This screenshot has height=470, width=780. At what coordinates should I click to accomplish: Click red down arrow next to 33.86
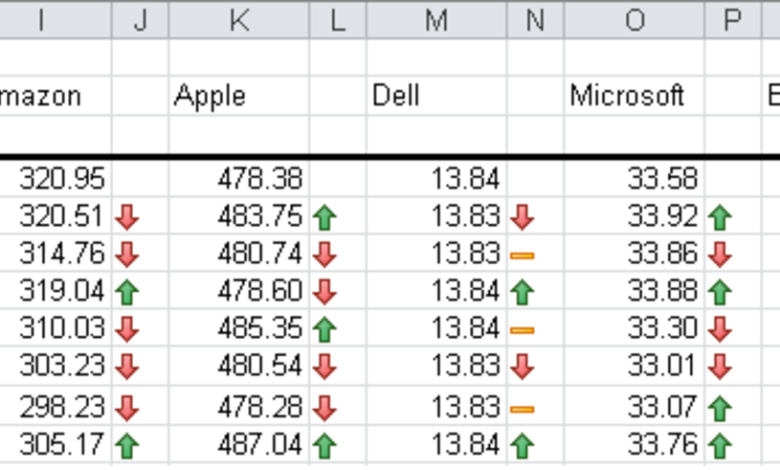[x=720, y=255]
